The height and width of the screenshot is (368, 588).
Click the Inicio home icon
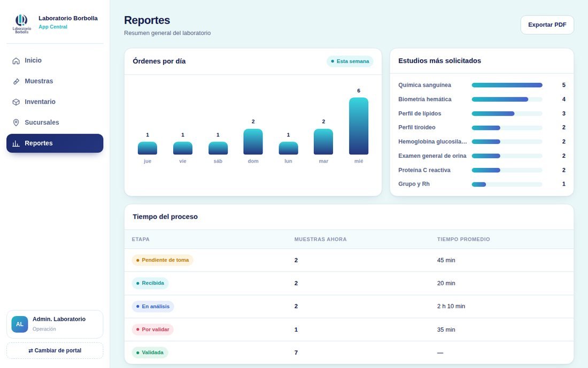[16, 61]
